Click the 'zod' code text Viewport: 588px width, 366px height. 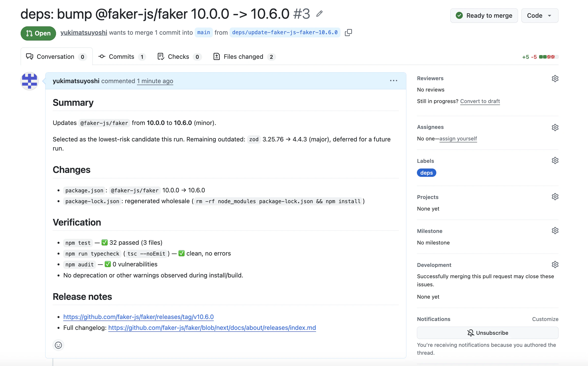click(254, 139)
